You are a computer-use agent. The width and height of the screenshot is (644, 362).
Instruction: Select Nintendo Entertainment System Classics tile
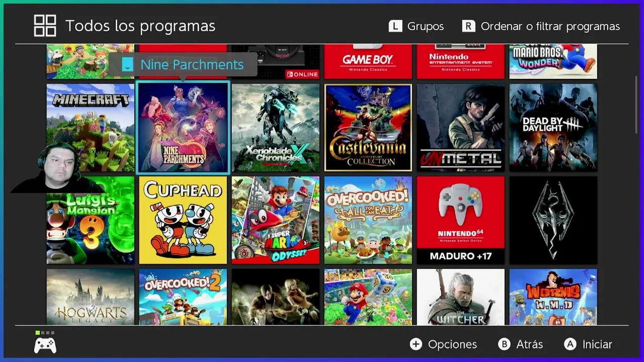pyautogui.click(x=461, y=61)
